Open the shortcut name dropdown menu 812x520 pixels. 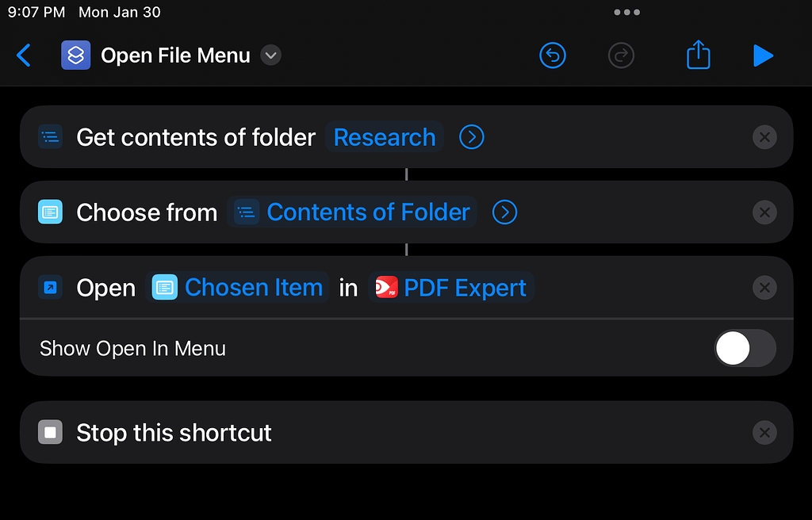pos(270,55)
